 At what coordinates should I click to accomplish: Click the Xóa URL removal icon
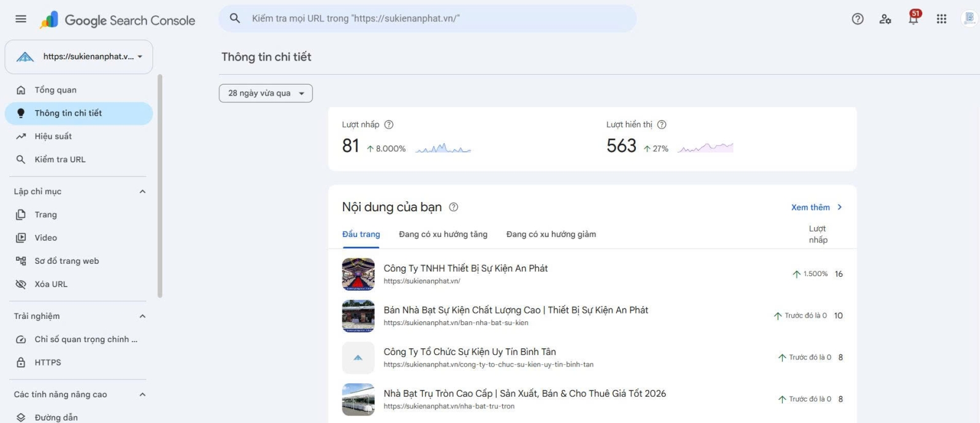(x=21, y=285)
